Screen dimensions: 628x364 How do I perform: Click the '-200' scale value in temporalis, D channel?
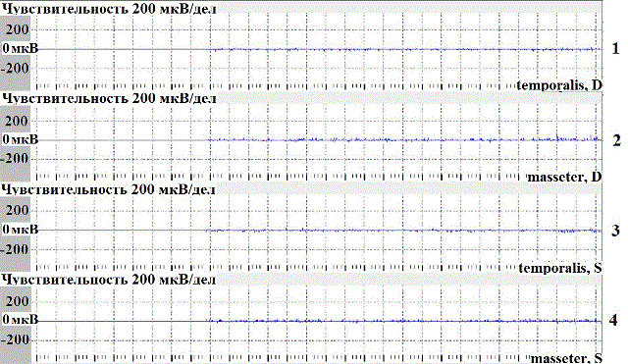(x=16, y=68)
